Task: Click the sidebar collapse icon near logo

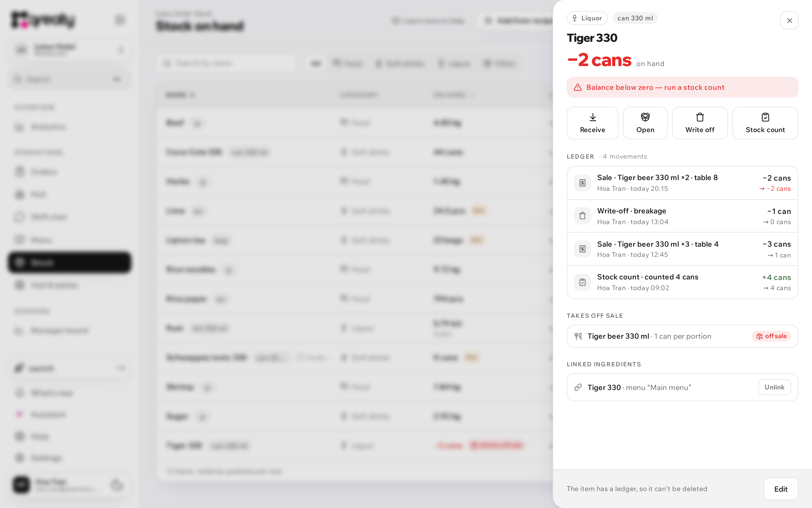Action: pos(120,19)
